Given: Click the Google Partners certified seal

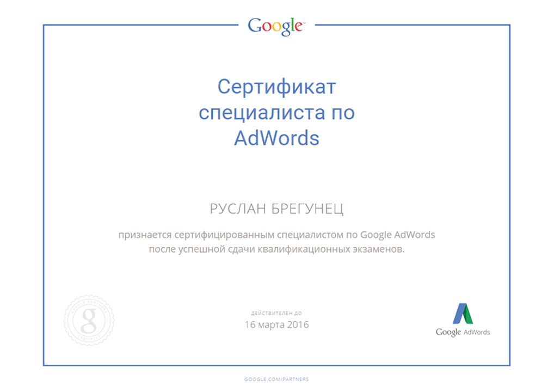Looking at the screenshot, I should click(x=89, y=321).
